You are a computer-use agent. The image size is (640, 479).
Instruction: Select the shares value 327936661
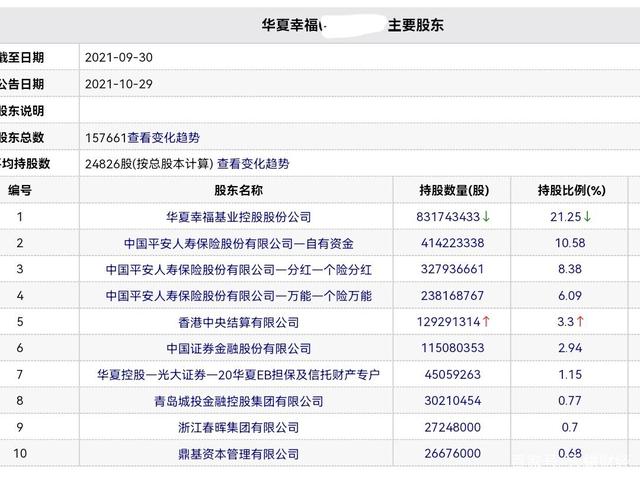(x=453, y=269)
